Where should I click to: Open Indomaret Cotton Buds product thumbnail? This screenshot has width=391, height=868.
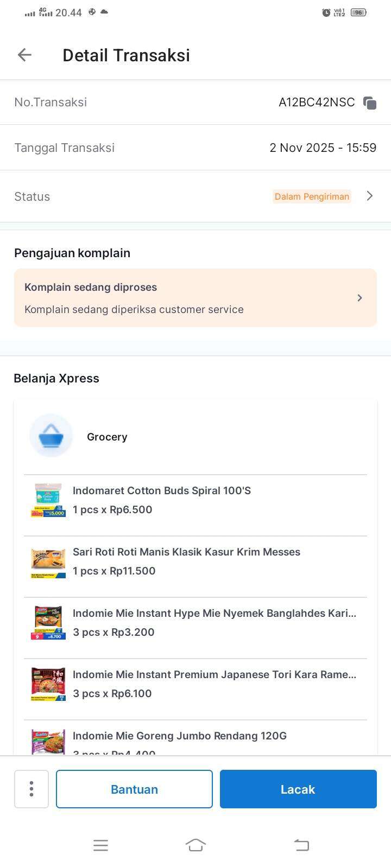(x=48, y=500)
